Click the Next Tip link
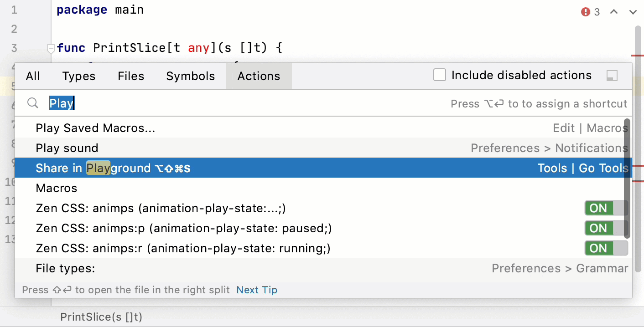 [x=257, y=290]
